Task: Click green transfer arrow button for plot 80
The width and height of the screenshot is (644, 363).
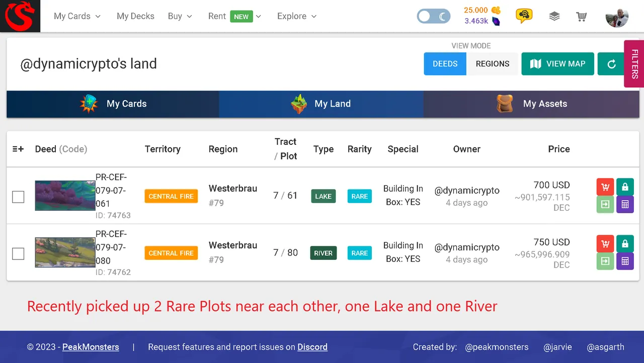Action: point(605,261)
